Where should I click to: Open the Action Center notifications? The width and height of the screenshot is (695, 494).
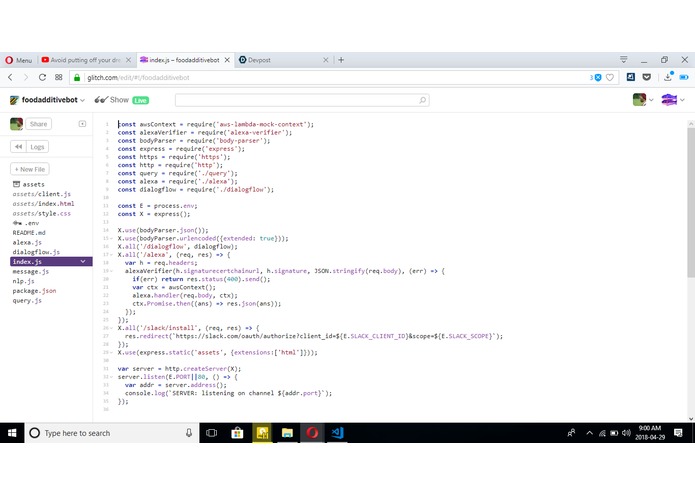pyautogui.click(x=678, y=433)
